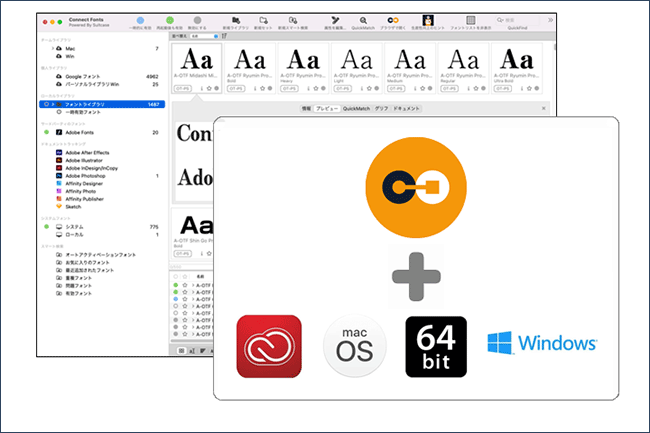650x433 pixels.
Task: Click the Adobe After Effects icon
Action: pyautogui.click(x=59, y=152)
